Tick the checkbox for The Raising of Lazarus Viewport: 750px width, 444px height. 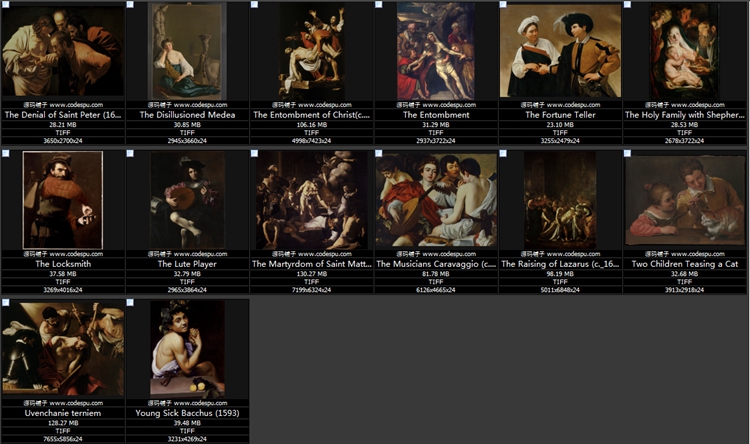pos(503,153)
